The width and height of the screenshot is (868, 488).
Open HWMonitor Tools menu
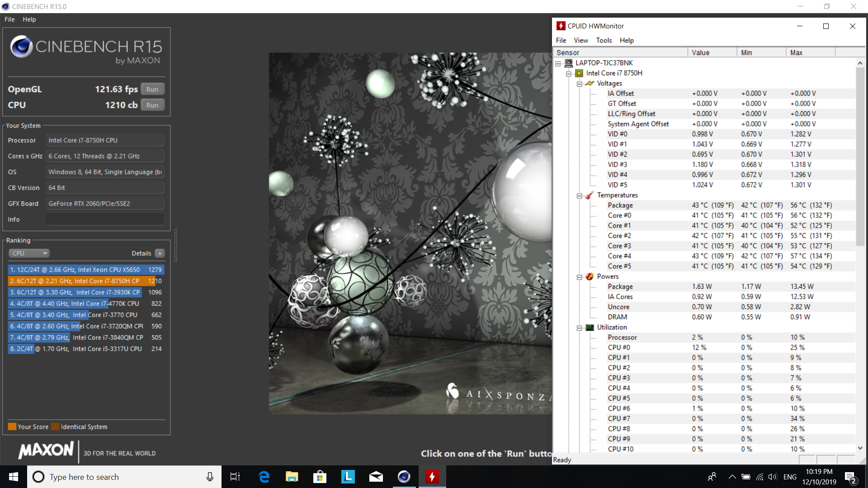point(604,40)
